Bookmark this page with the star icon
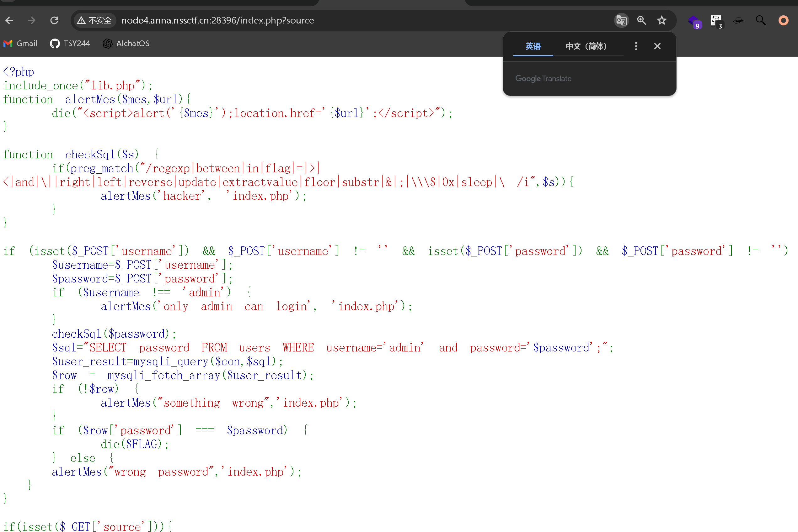The height and width of the screenshot is (532, 798). [661, 20]
